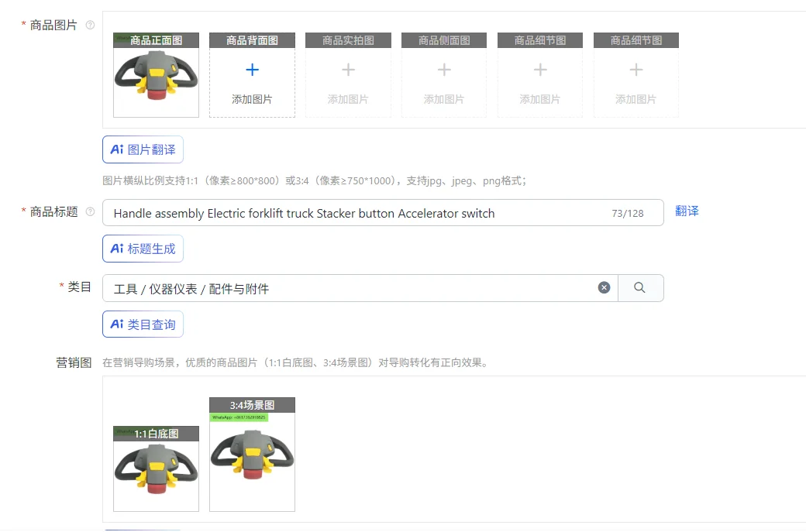Click the 营销图 section label
The height and width of the screenshot is (532, 806).
coord(74,362)
